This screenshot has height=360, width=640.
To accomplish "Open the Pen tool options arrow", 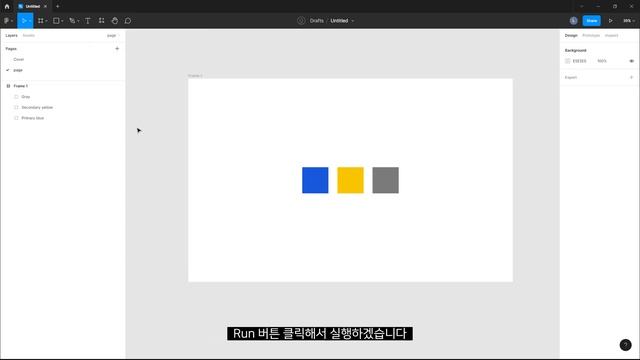I will tap(78, 21).
